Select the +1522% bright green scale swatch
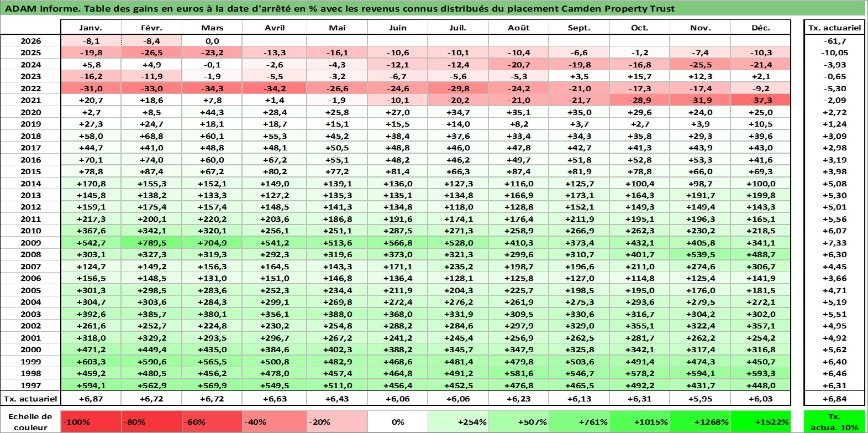 tap(760, 422)
